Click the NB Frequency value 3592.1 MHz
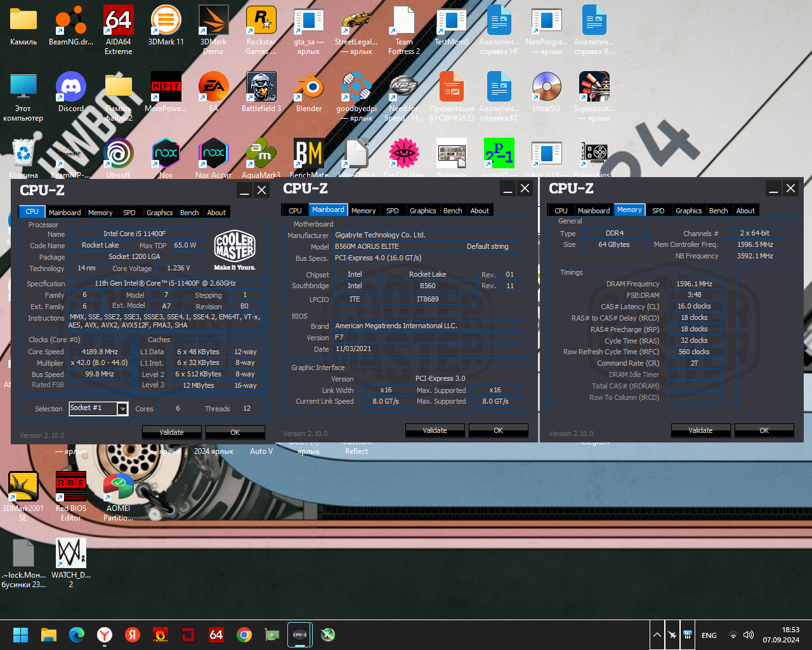 [x=755, y=256]
